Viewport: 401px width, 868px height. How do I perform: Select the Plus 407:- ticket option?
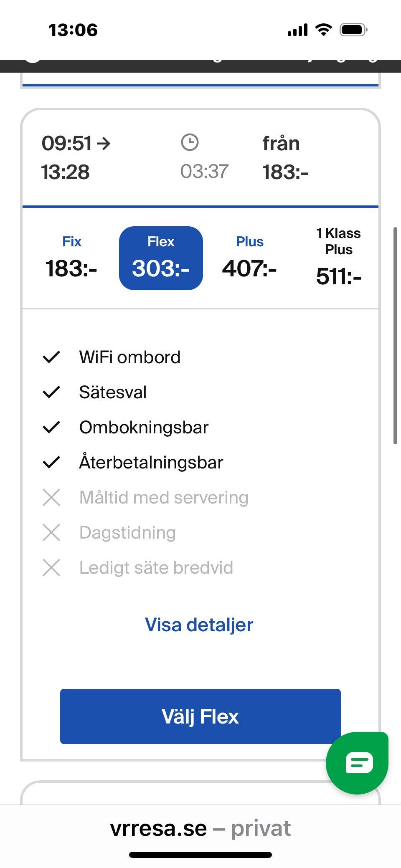[249, 258]
